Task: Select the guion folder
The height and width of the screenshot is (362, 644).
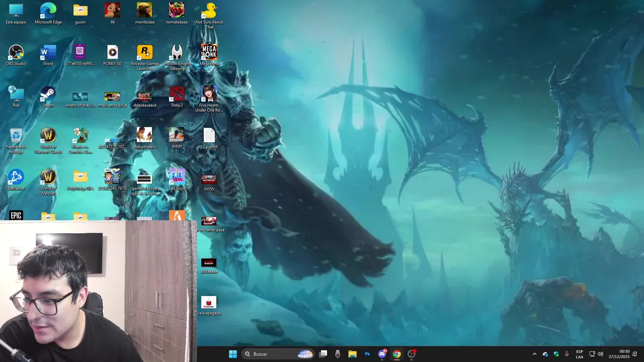Action: tap(80, 14)
